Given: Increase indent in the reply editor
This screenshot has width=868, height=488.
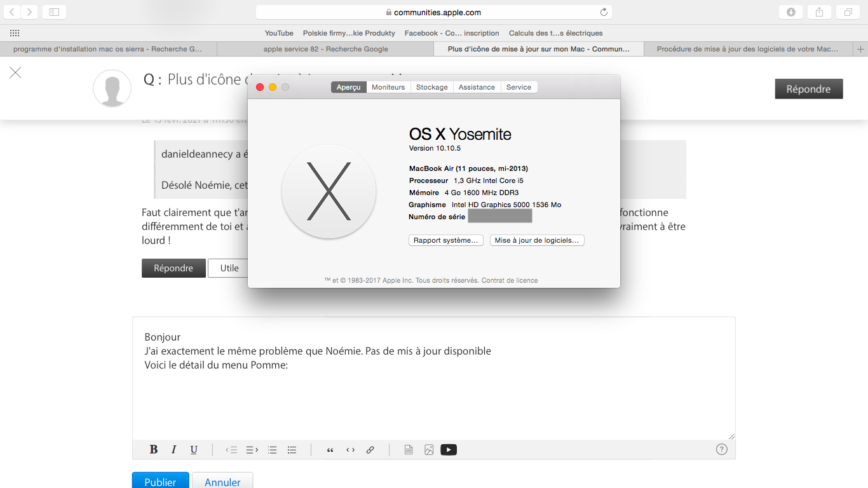Looking at the screenshot, I should (252, 450).
